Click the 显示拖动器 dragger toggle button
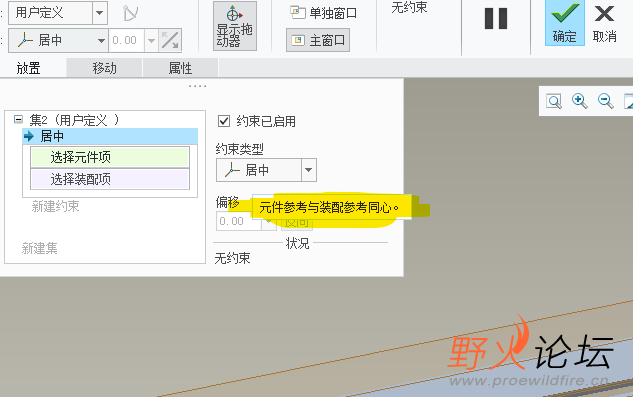This screenshot has height=397, width=633. pos(235,26)
